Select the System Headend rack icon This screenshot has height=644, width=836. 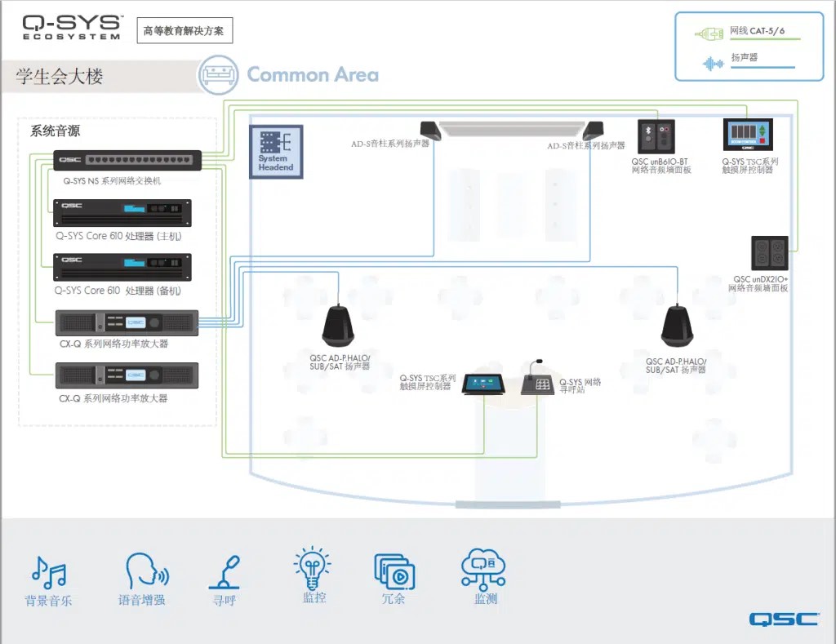point(276,151)
